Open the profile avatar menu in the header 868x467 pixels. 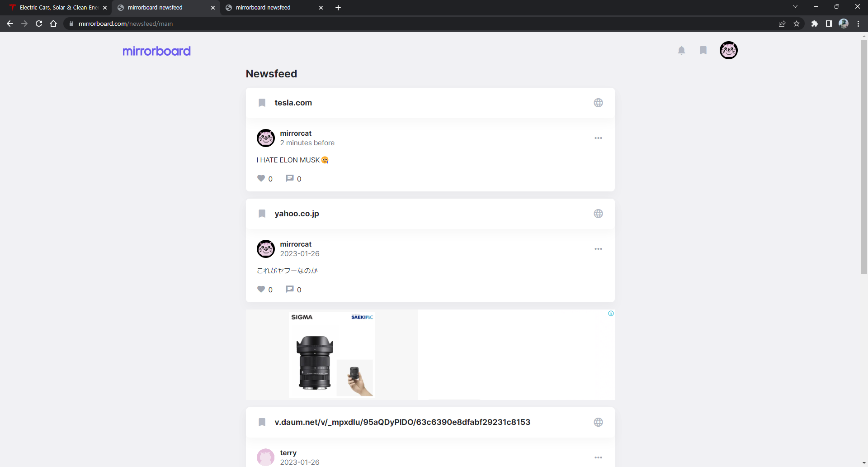(728, 50)
